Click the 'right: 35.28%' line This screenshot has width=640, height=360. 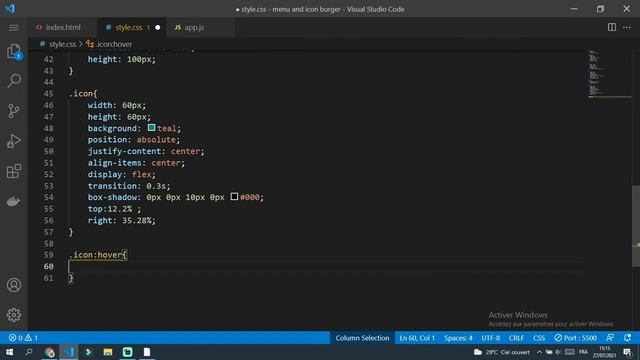[122, 220]
